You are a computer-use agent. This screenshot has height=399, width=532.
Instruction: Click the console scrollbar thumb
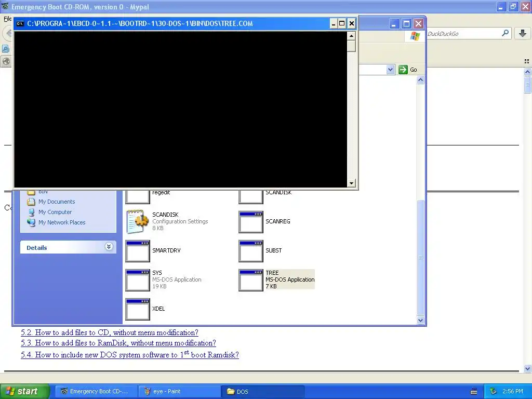tap(352, 46)
